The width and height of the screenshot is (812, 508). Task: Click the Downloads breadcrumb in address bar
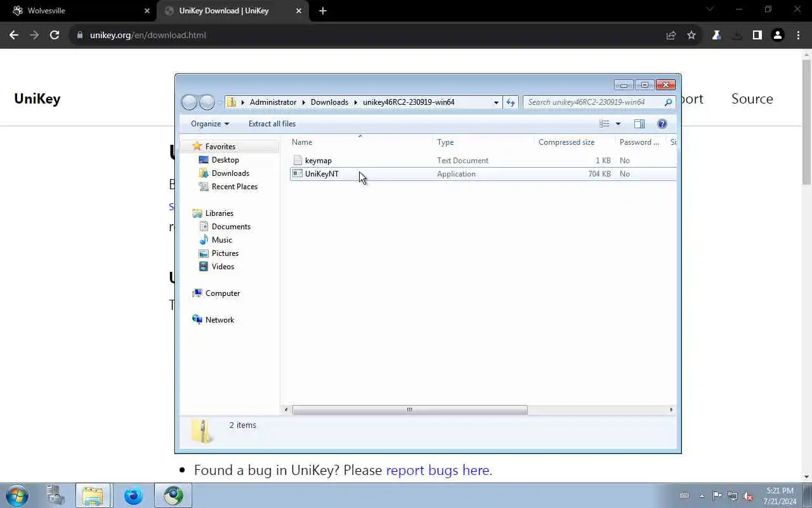(x=329, y=102)
